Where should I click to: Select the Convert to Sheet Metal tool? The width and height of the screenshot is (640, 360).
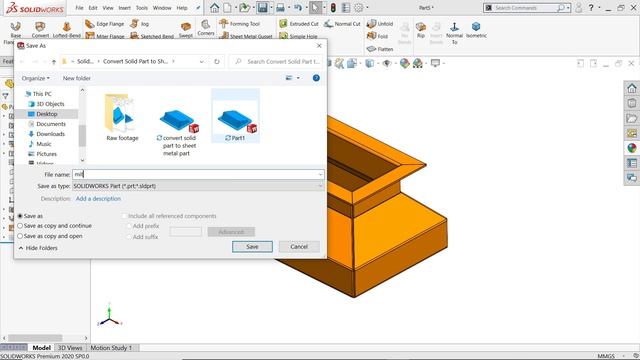pyautogui.click(x=40, y=30)
